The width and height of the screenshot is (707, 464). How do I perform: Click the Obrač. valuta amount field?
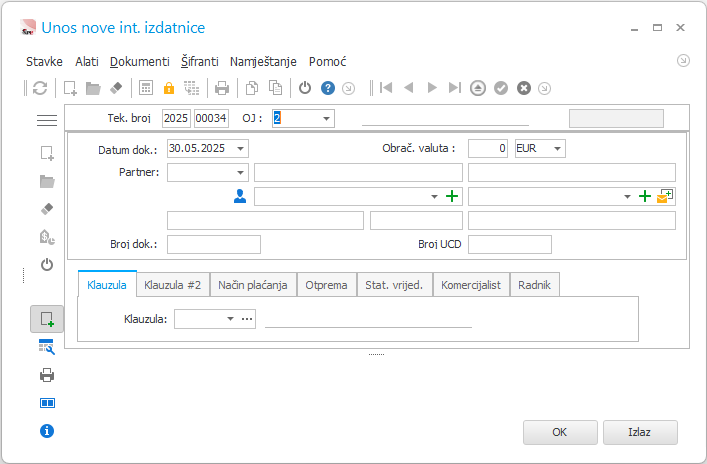488,148
